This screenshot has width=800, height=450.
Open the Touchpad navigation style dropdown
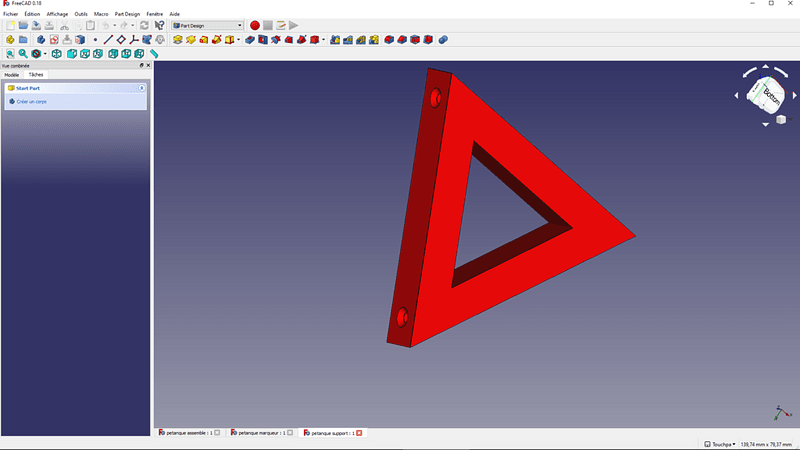tap(720, 444)
